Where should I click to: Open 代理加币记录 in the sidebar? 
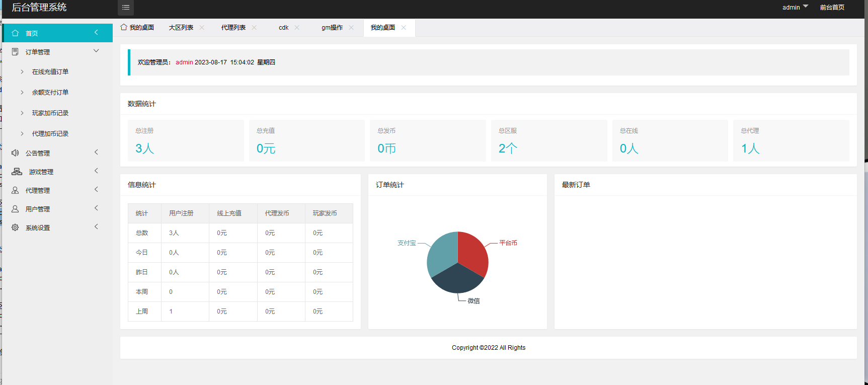[x=50, y=134]
